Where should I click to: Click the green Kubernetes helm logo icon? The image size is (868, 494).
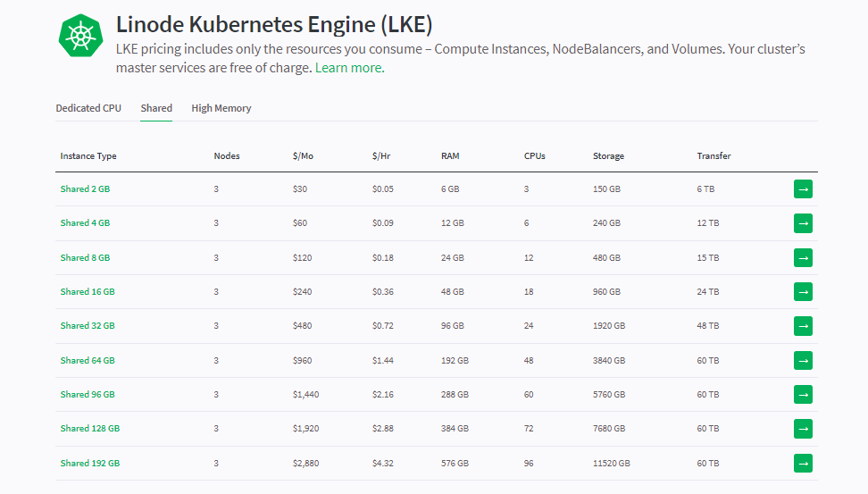(81, 36)
